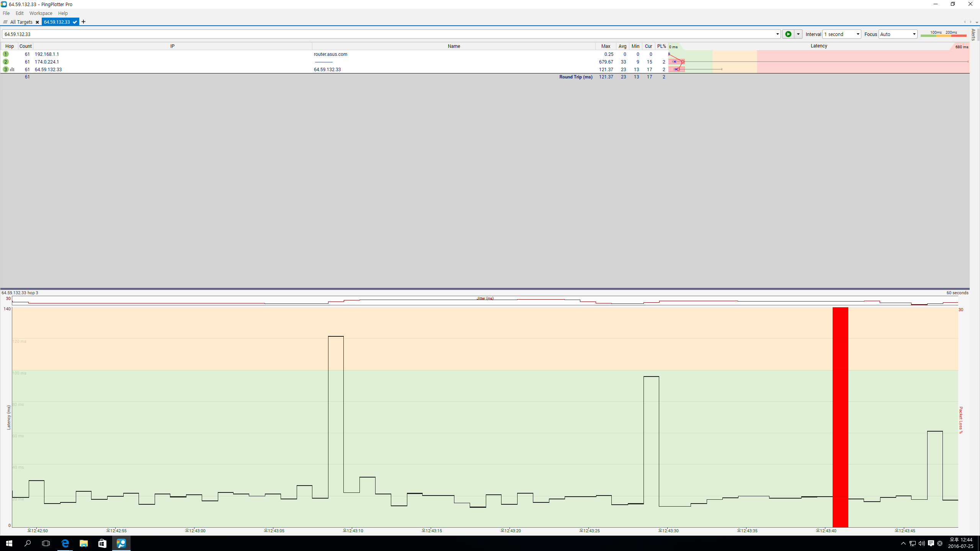
Task: Click the 680 ms latency scale label
Action: [x=962, y=47]
